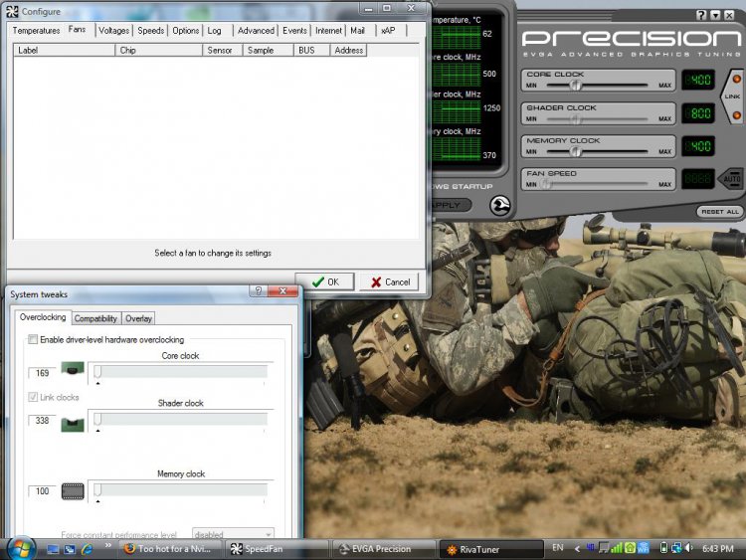Image resolution: width=746 pixels, height=560 pixels.
Task: Click Cancel in Configure dialog
Action: coord(390,282)
